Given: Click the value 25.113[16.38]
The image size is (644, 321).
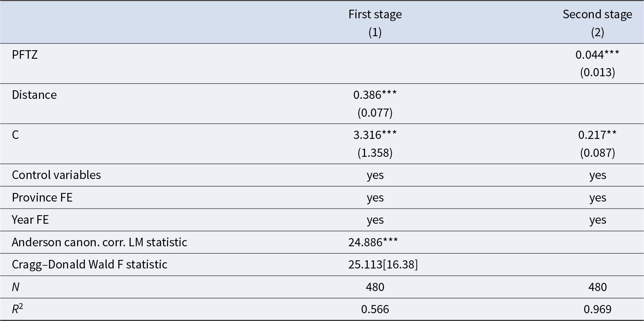Looking at the screenshot, I should click(x=383, y=265).
